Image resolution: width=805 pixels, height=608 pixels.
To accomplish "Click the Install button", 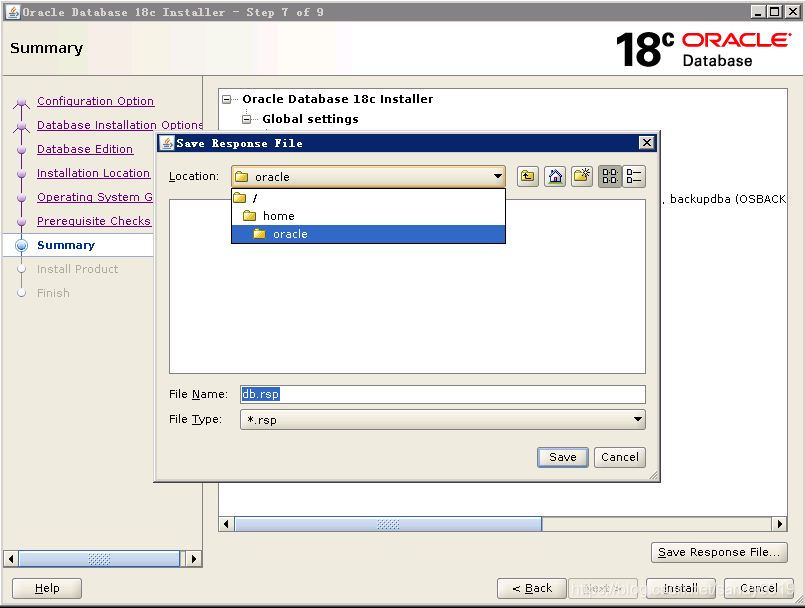I will 681,588.
